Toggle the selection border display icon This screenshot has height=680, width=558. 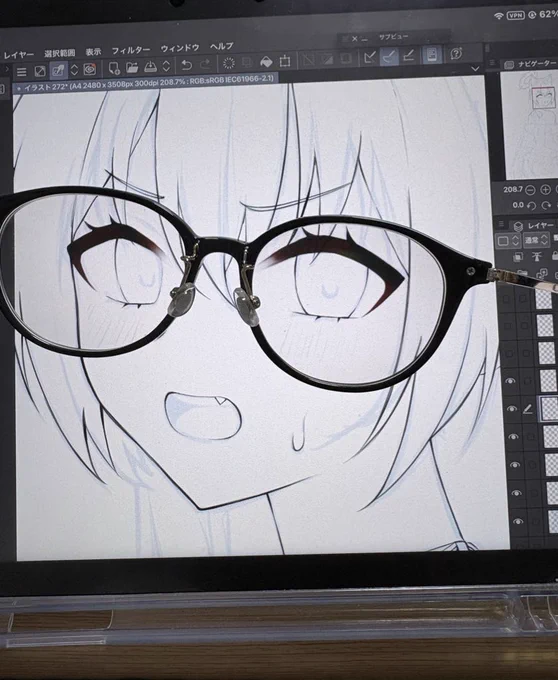[346, 58]
